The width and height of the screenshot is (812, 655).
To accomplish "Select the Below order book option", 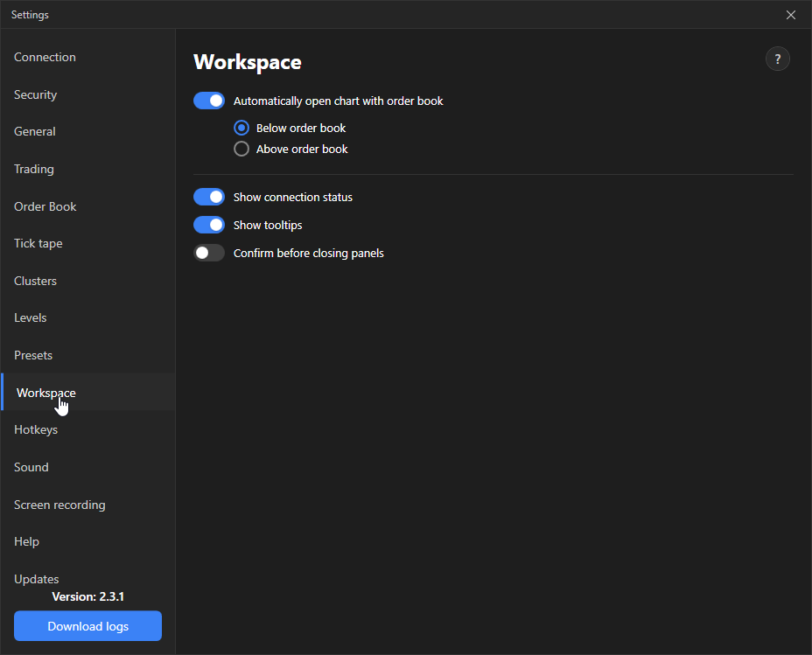I will pyautogui.click(x=241, y=128).
